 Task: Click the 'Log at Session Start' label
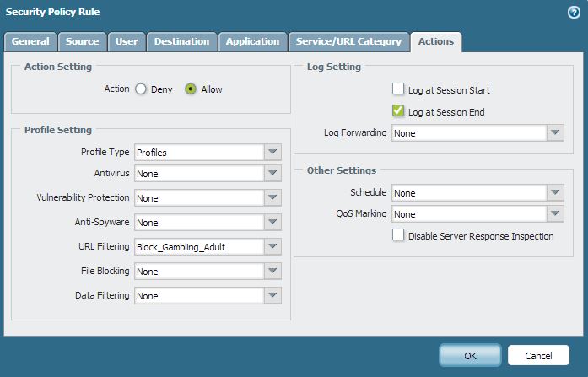click(x=449, y=90)
